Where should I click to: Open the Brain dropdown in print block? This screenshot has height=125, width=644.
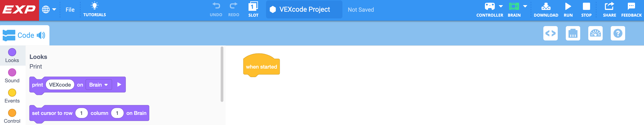coord(98,85)
